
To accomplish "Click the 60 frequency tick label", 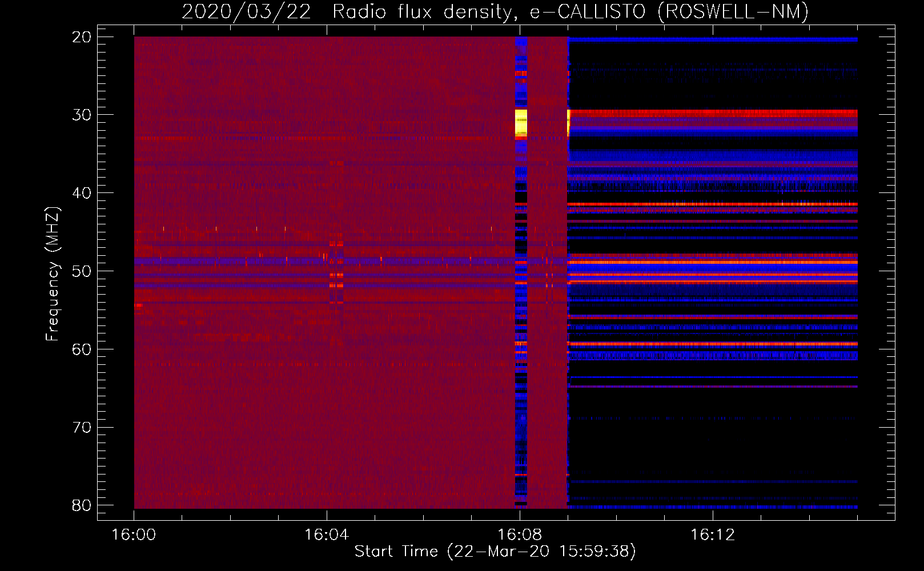I will (x=82, y=349).
